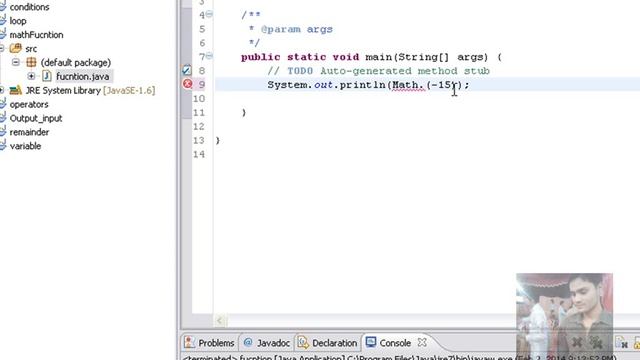Image resolution: width=640 pixels, height=360 pixels.
Task: Click the editor horizontal scrollbar left arrow
Action: point(220,320)
